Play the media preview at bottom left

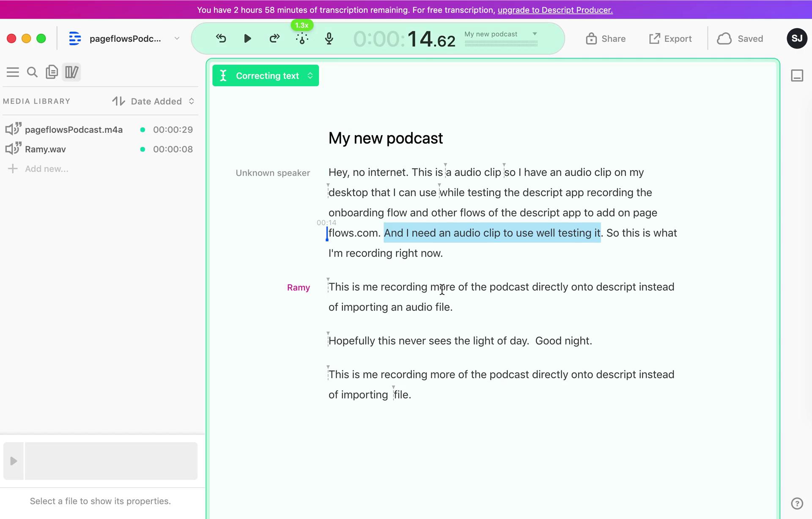coord(14,461)
